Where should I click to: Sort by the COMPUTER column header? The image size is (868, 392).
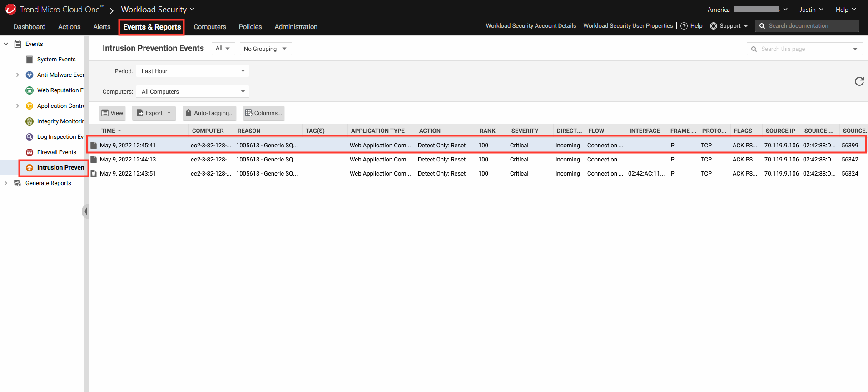pos(211,131)
